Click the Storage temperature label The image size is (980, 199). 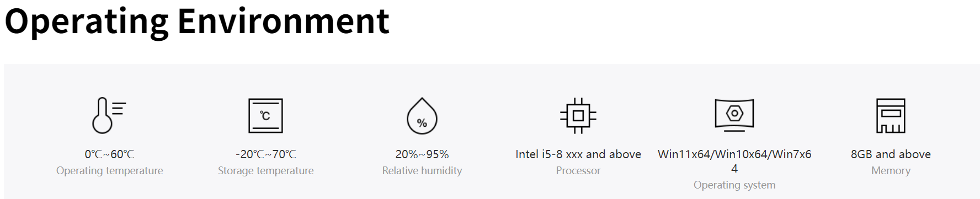[265, 171]
